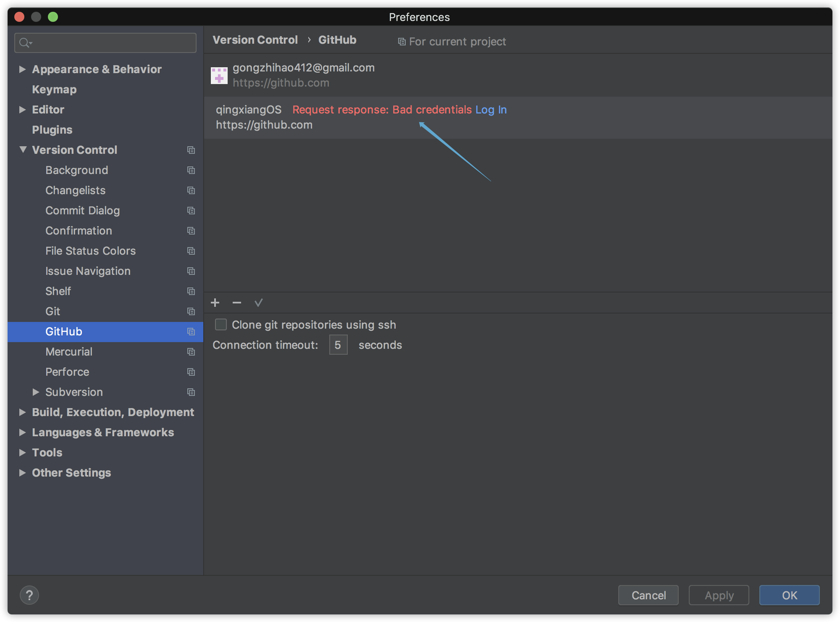Image resolution: width=840 pixels, height=622 pixels.
Task: Click project-level icon beside Shelf item
Action: coord(191,291)
